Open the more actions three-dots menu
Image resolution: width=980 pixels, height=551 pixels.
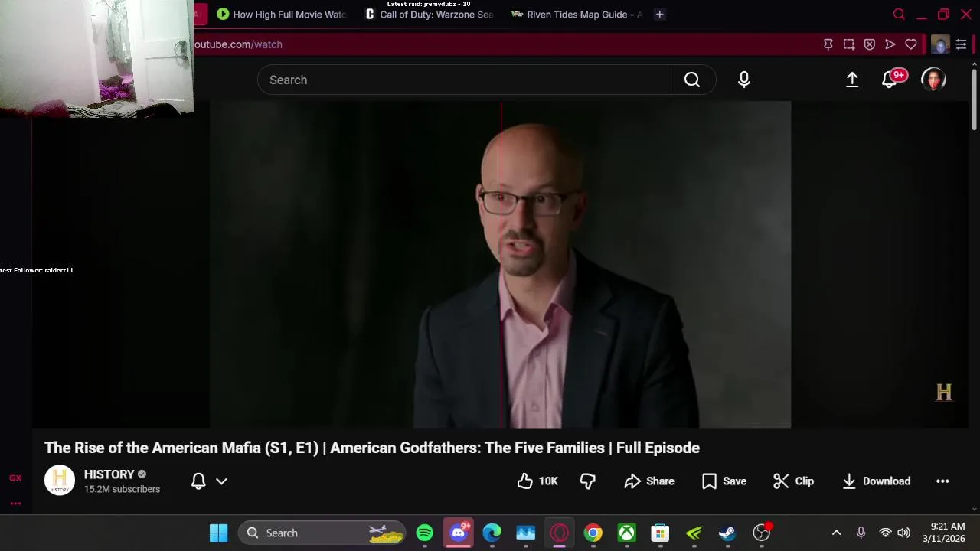[942, 481]
